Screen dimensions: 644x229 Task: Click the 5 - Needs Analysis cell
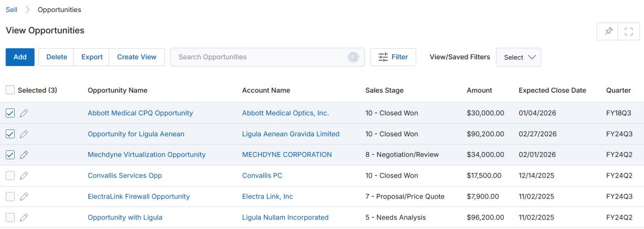(x=396, y=217)
